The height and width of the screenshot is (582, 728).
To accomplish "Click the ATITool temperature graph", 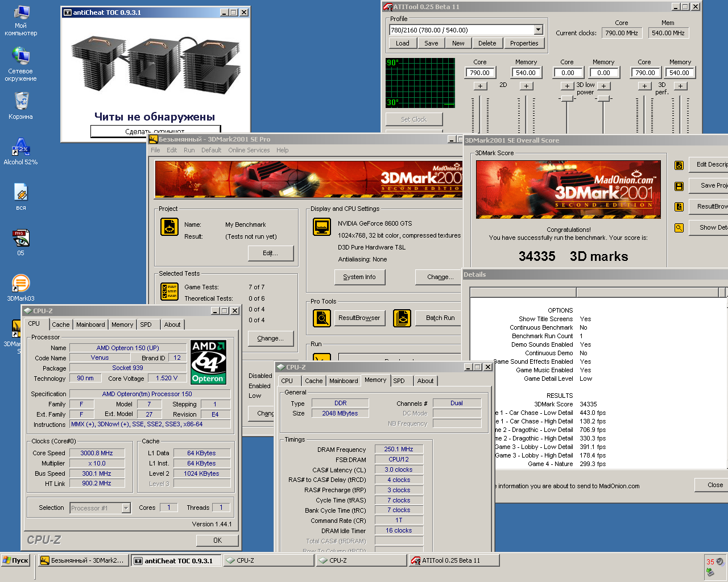I will pos(420,82).
